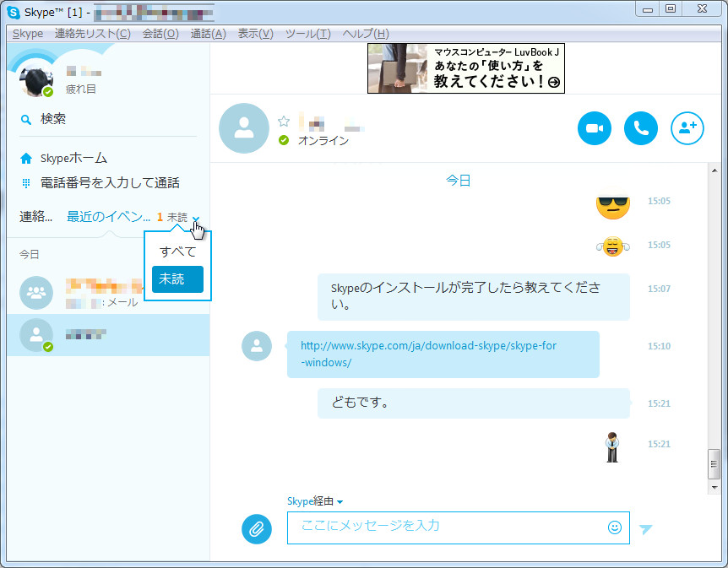Select the 未読 filter option
This screenshot has height=568, width=728.
tap(177, 279)
